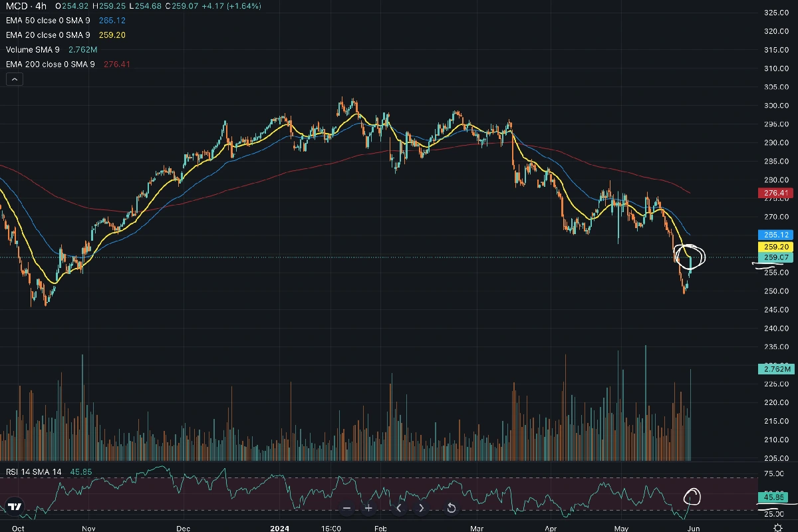798x532 pixels.
Task: Click the low price L254.68 in header
Action: coord(146,6)
